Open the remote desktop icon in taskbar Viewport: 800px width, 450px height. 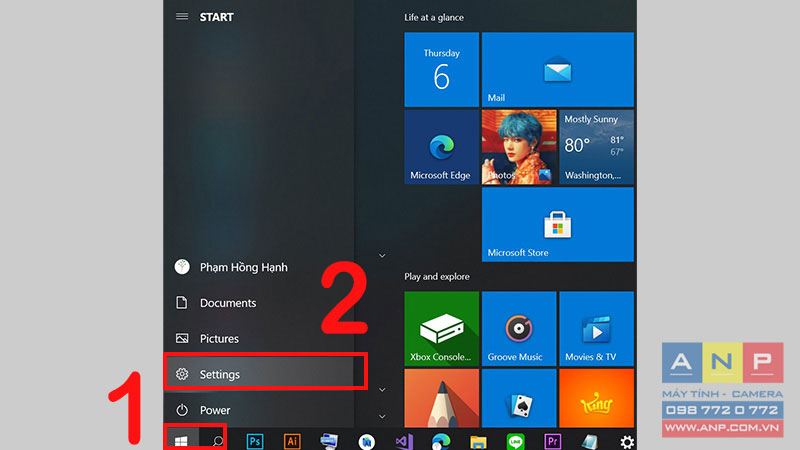pyautogui.click(x=329, y=441)
